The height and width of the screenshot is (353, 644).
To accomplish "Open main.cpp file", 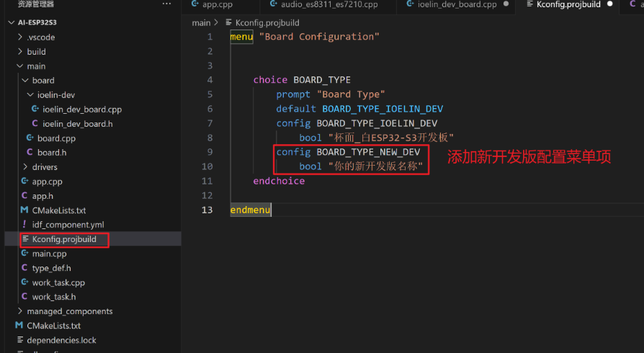I will click(49, 254).
